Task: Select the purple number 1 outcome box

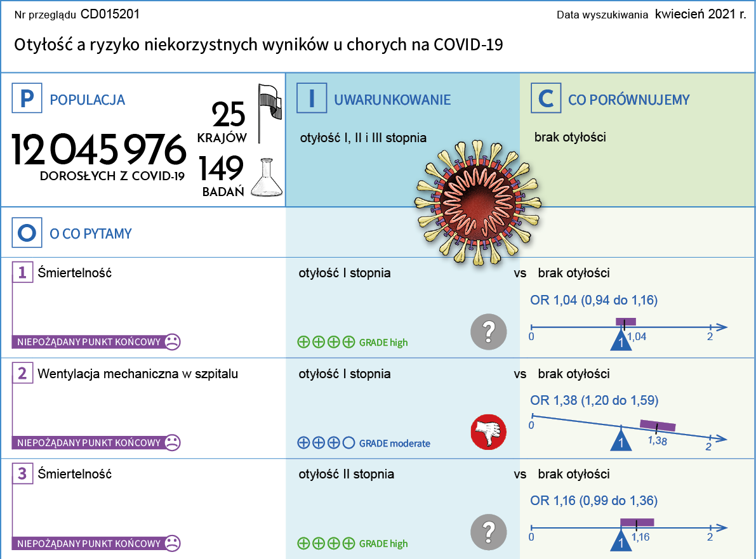Action: 22,273
